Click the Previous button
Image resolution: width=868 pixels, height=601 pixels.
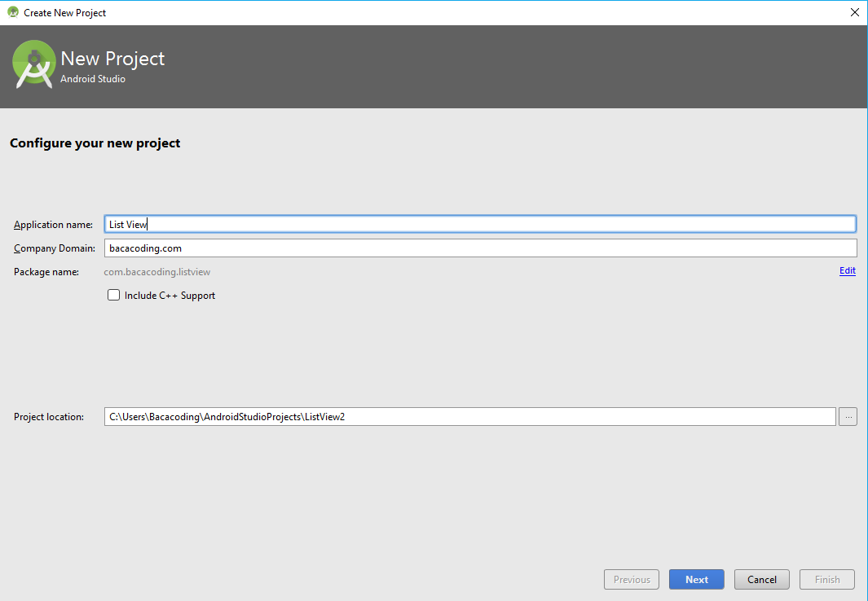[x=631, y=579]
